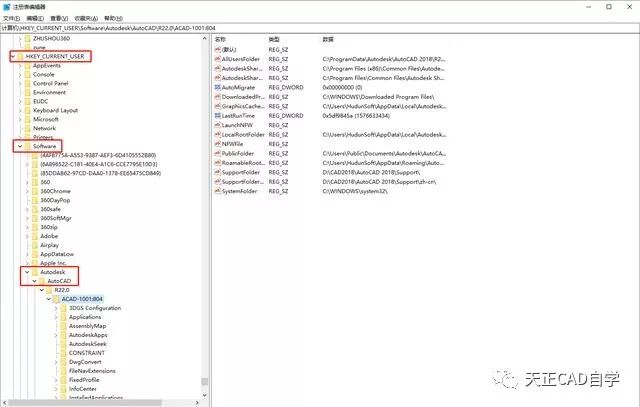The height and width of the screenshot is (407, 640).
Task: Click the CONSTRAINT key folder icon
Action: 63,353
